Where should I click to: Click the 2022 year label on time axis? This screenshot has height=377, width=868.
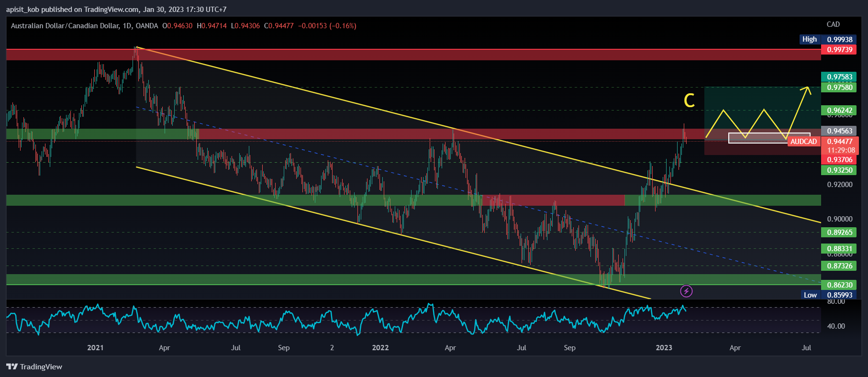click(x=380, y=348)
